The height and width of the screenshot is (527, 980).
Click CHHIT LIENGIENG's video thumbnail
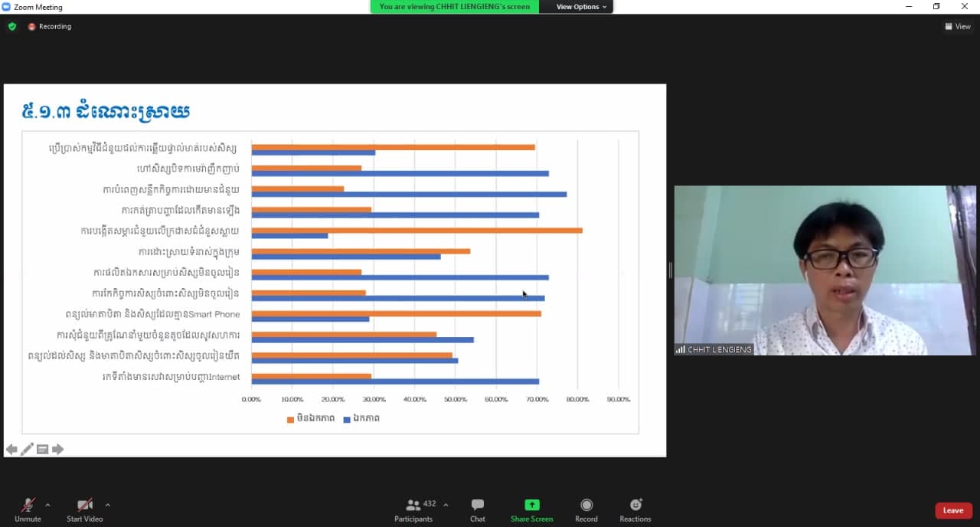(825, 270)
